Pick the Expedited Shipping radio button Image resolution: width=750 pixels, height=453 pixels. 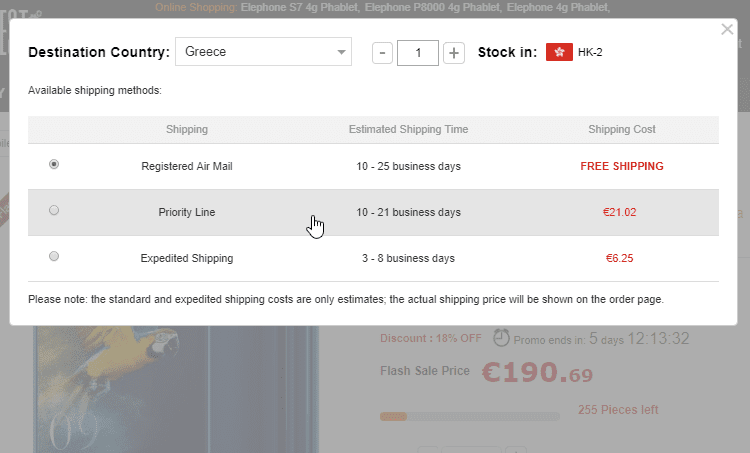point(54,256)
